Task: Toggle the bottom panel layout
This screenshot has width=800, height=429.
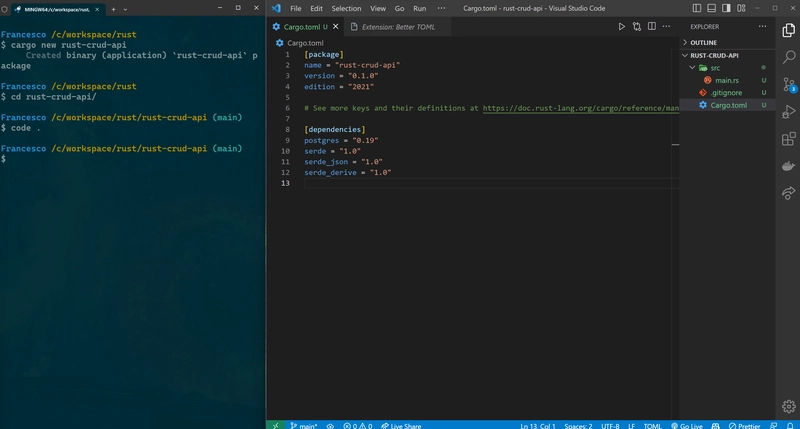Action: tap(711, 8)
